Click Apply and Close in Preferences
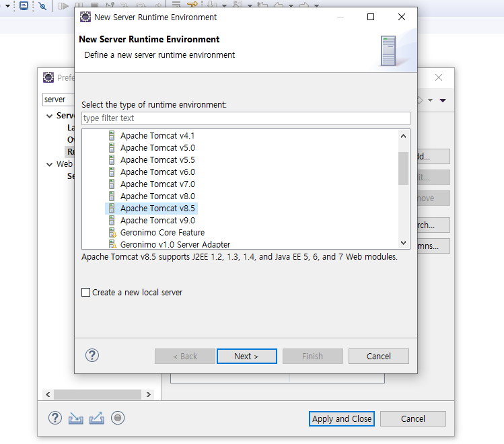 (x=342, y=419)
